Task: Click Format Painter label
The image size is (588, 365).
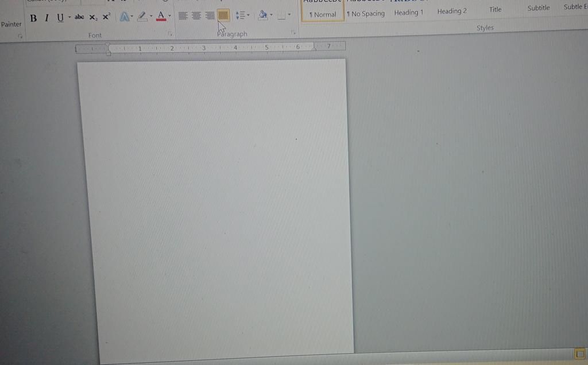Action: point(11,24)
